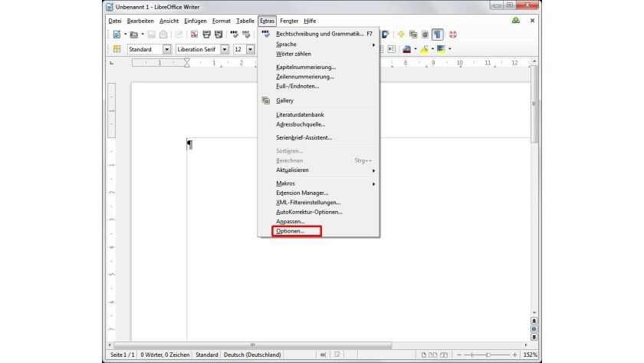644x363 pixels.
Task: Open the Hilfe menu
Action: [310, 21]
